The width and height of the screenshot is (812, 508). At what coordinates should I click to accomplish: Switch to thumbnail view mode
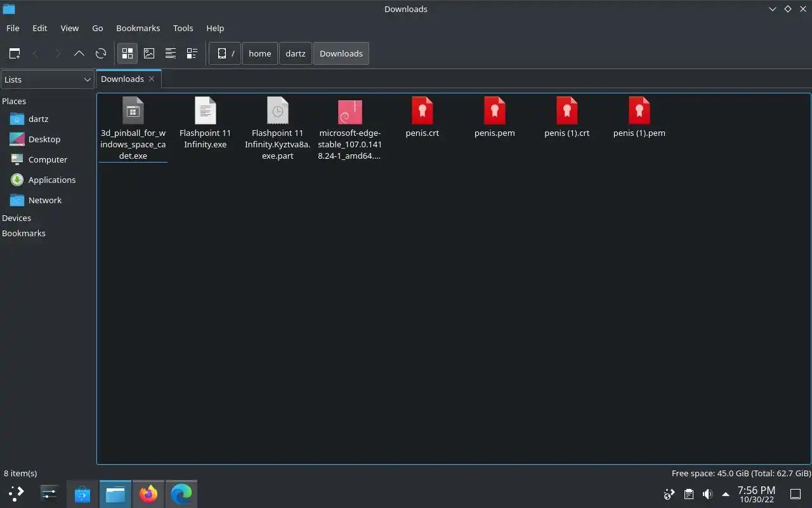point(149,53)
